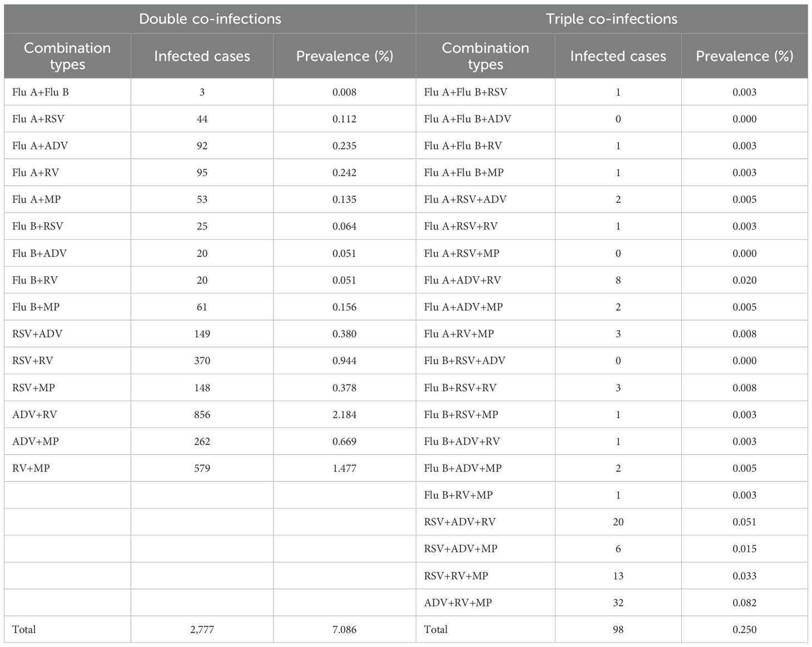
Task: Click triple total prevalence 0.250
Action: (744, 630)
